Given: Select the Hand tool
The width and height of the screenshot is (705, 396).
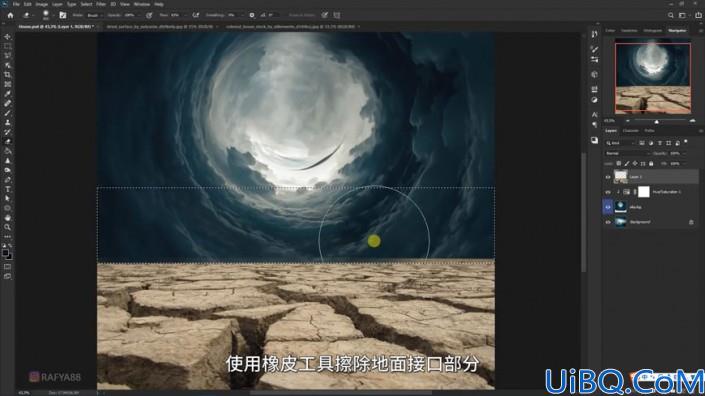Looking at the screenshot, I should coord(8,218).
